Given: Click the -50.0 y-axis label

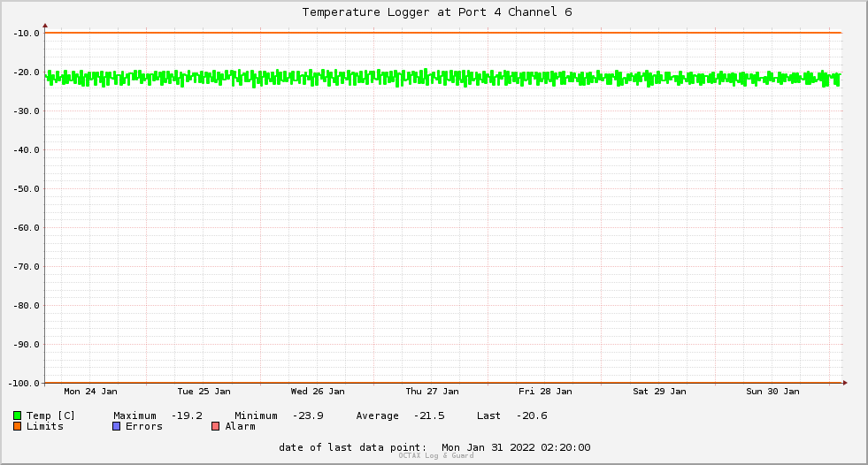Looking at the screenshot, I should pyautogui.click(x=27, y=189).
